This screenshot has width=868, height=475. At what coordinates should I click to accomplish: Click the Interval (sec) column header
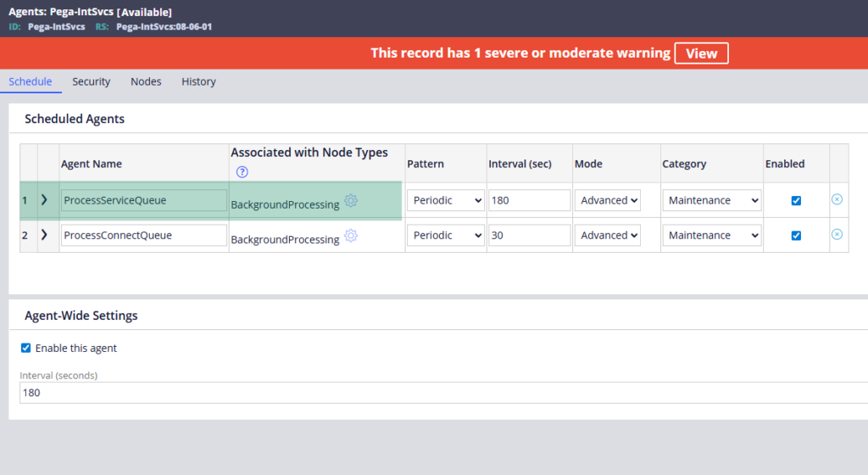pos(520,164)
